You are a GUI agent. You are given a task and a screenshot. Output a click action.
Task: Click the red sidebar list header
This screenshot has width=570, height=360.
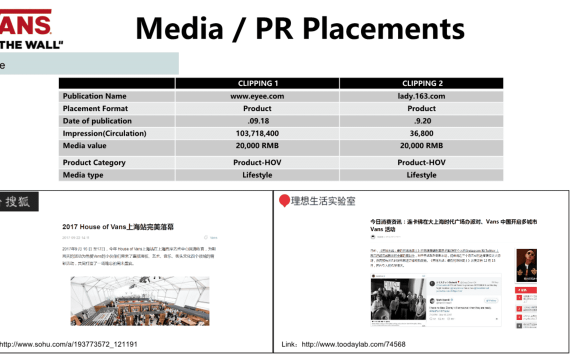point(526,290)
